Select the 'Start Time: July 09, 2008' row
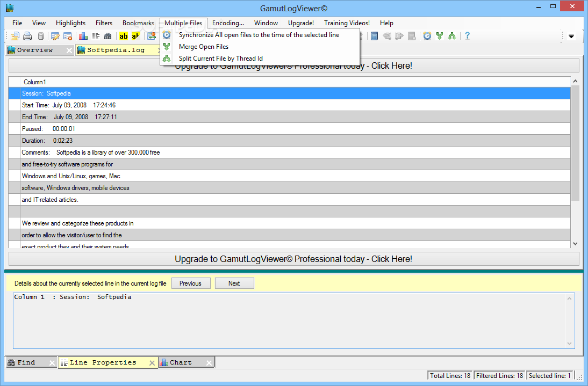588x386 pixels. [290, 105]
